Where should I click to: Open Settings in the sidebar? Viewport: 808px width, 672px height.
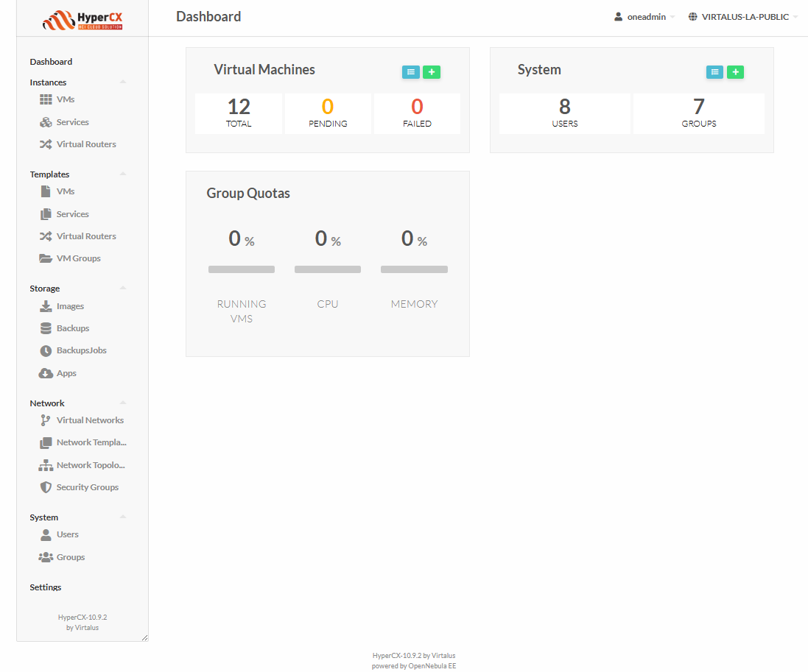pos(46,587)
